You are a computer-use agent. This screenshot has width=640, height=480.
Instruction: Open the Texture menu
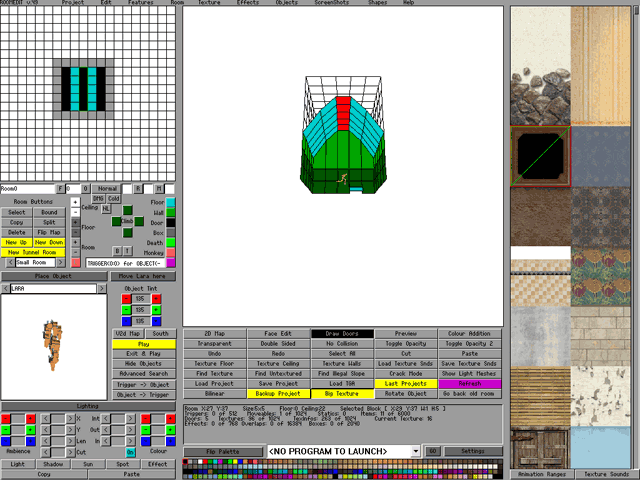click(x=209, y=3)
